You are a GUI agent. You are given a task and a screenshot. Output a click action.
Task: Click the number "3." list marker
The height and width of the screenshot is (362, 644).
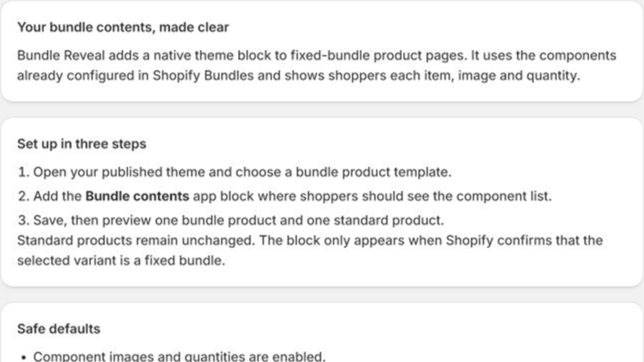[24, 220]
